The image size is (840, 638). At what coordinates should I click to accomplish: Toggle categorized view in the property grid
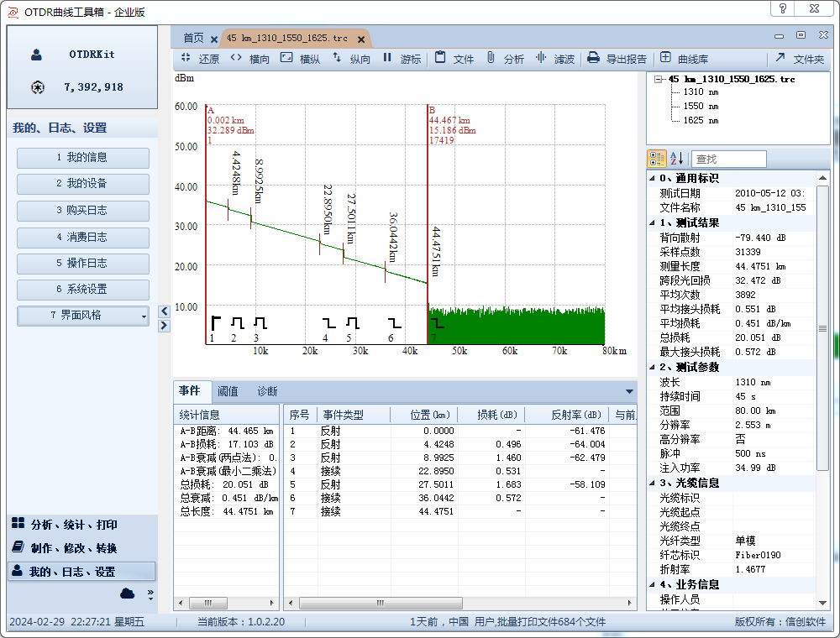coord(657,159)
